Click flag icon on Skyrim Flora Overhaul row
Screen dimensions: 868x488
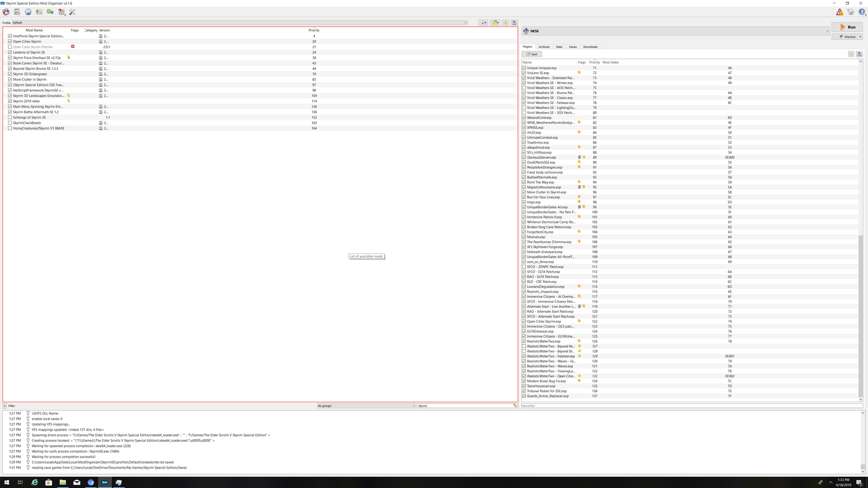(x=69, y=57)
